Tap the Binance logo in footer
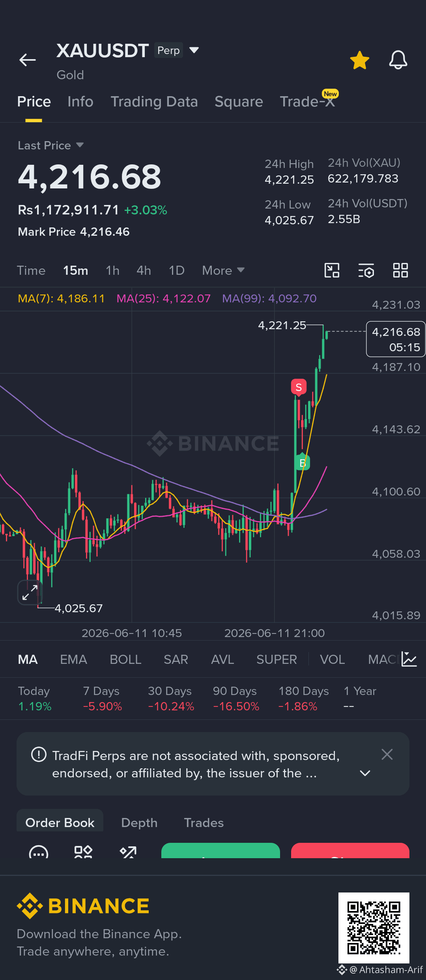Viewport: 426px width, 980px height. click(83, 906)
